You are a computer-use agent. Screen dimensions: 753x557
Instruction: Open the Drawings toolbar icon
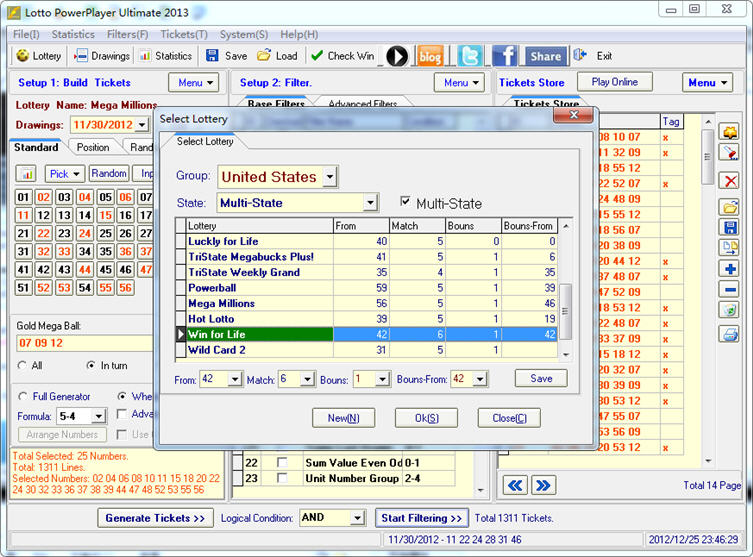[x=81, y=56]
